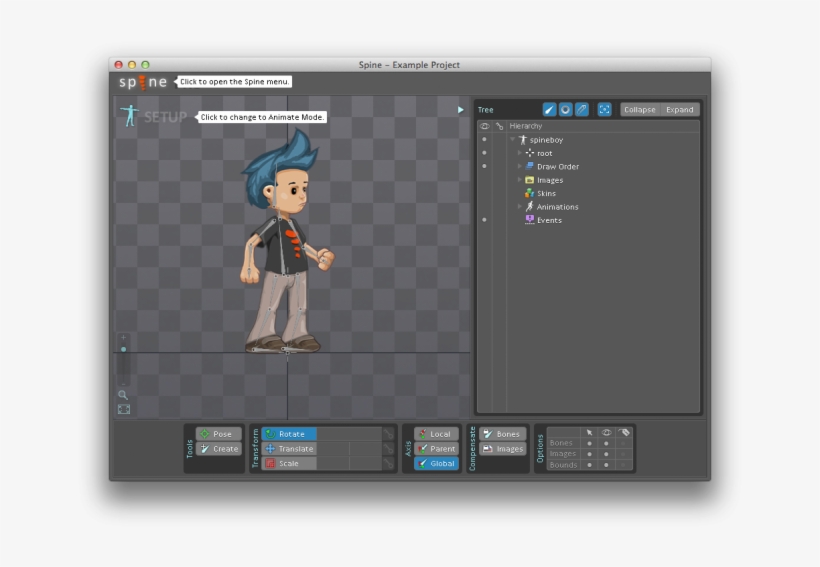Open the Spine logo menu
Screen dimensions: 820x567
point(142,82)
